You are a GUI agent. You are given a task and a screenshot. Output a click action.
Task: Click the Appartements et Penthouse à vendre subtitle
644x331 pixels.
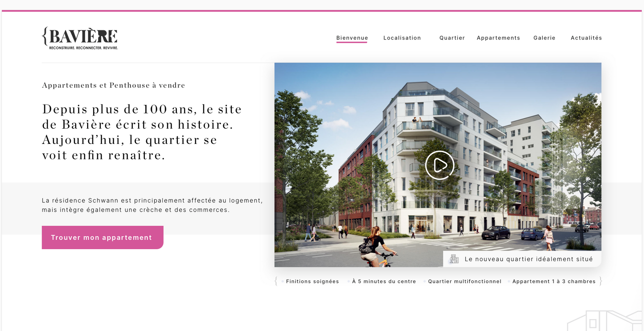[x=114, y=85]
